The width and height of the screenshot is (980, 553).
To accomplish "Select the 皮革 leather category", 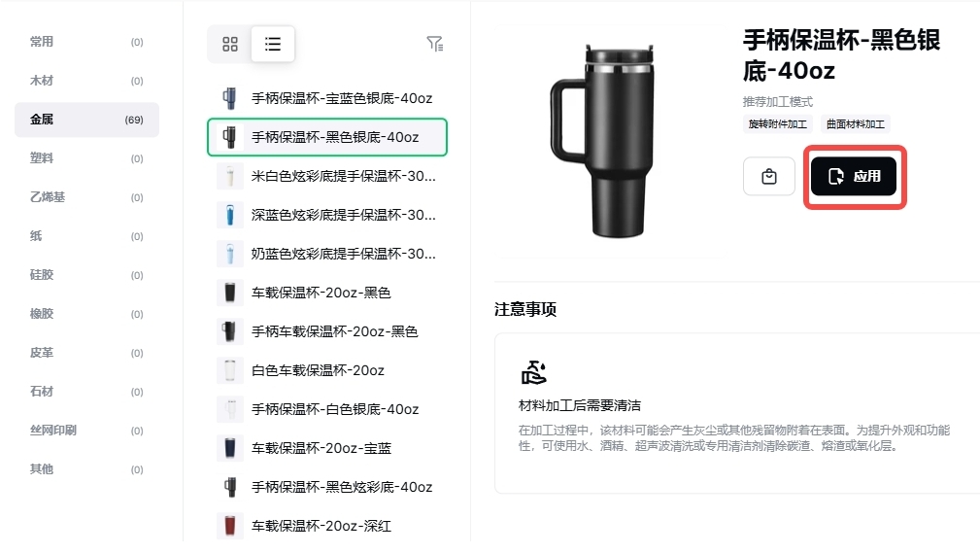I will point(86,353).
